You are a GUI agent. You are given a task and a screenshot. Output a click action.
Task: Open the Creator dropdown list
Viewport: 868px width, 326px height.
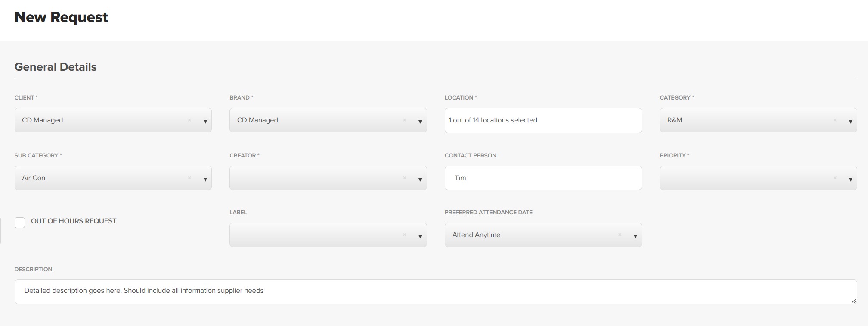click(420, 179)
